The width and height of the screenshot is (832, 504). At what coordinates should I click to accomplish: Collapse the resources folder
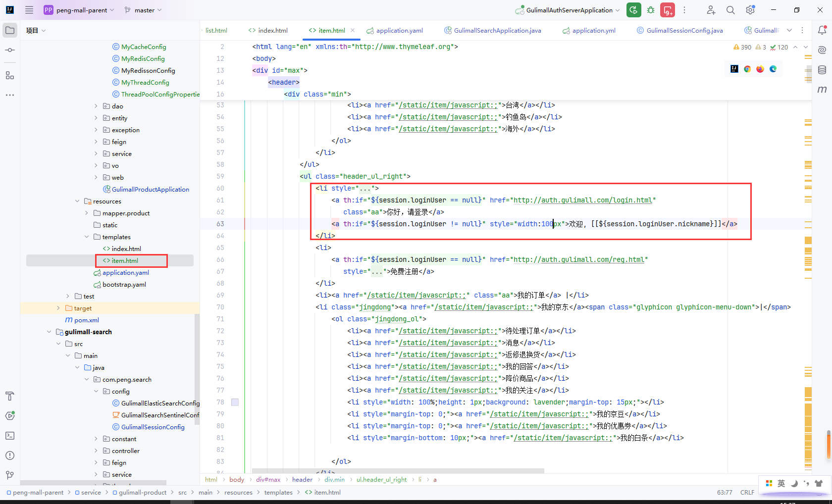77,201
